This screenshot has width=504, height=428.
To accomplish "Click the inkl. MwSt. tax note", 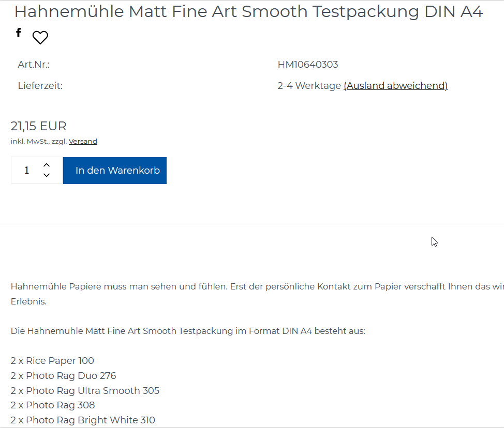I will pos(30,141).
